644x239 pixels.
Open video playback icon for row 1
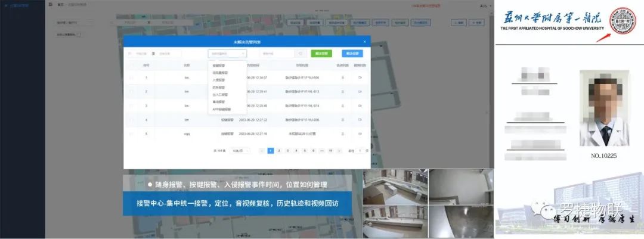360,78
